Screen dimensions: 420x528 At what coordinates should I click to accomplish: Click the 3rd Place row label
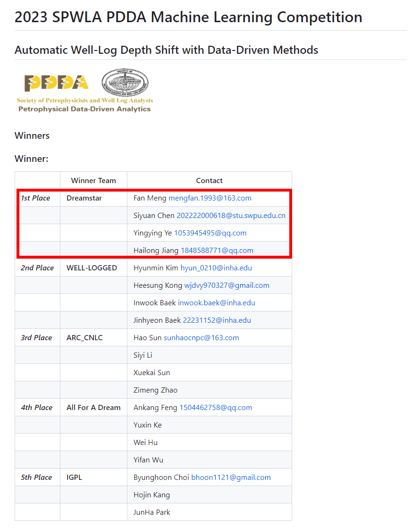click(36, 338)
